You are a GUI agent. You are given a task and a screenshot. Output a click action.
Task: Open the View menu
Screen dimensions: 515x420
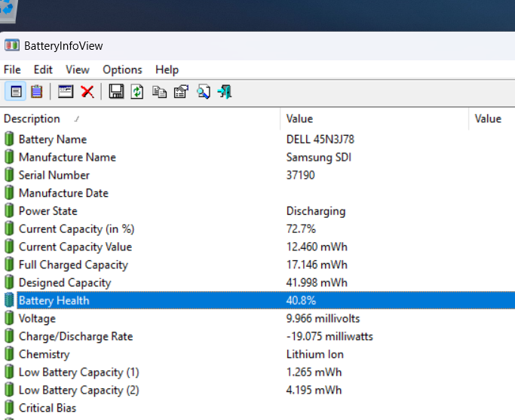click(x=78, y=69)
